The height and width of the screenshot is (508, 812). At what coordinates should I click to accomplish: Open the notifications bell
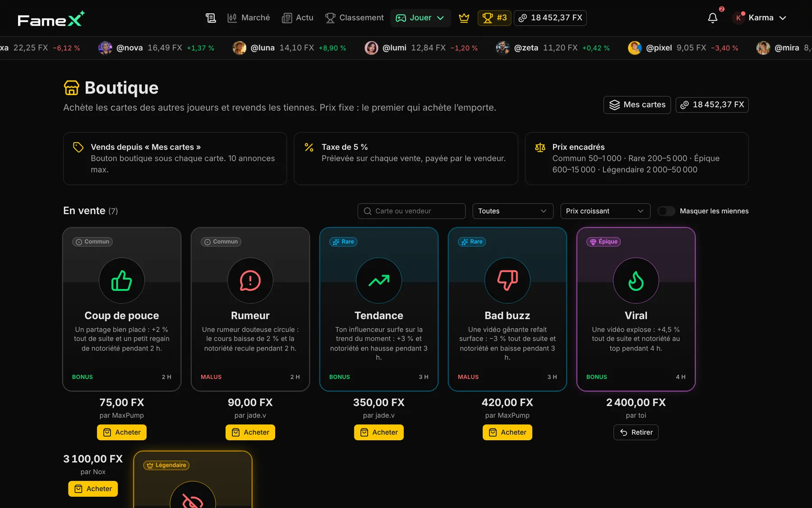point(713,18)
